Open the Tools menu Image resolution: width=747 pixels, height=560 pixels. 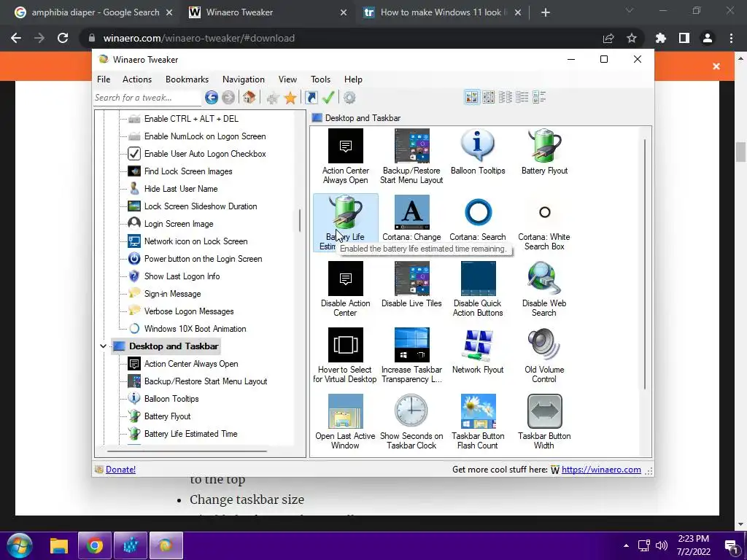pyautogui.click(x=320, y=79)
